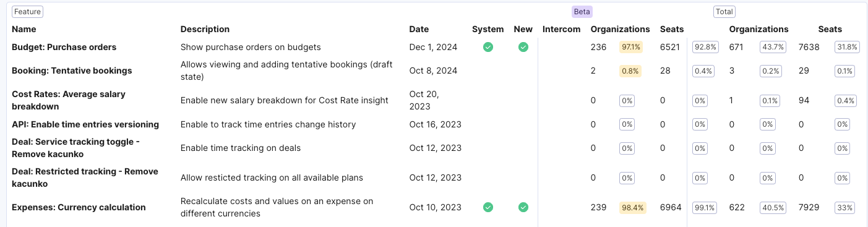This screenshot has height=227, width=868.
Task: Click the Description column header
Action: coord(205,29)
